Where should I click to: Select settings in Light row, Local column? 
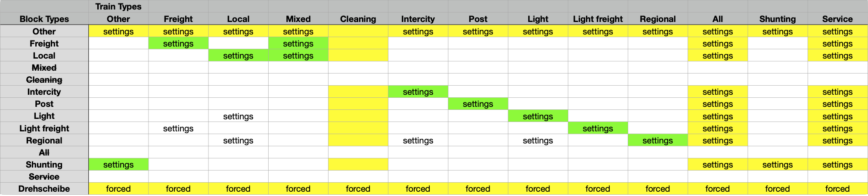coord(238,116)
